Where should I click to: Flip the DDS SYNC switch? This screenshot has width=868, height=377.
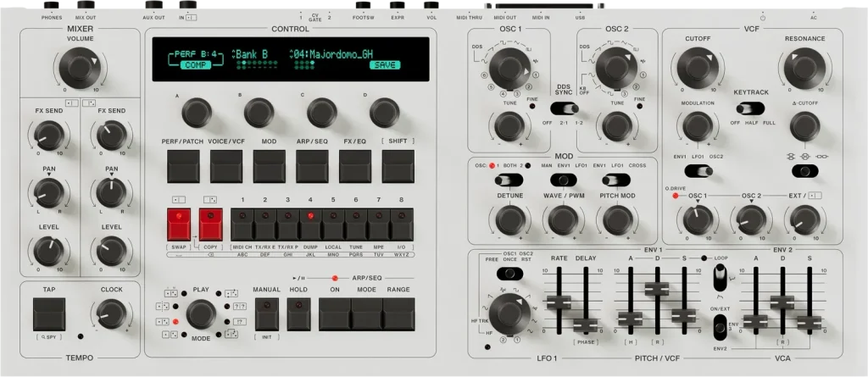(x=565, y=108)
